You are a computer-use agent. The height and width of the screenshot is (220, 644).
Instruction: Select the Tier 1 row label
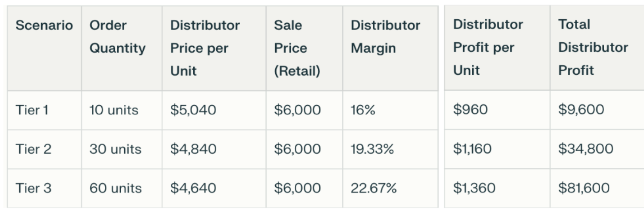[x=32, y=110]
